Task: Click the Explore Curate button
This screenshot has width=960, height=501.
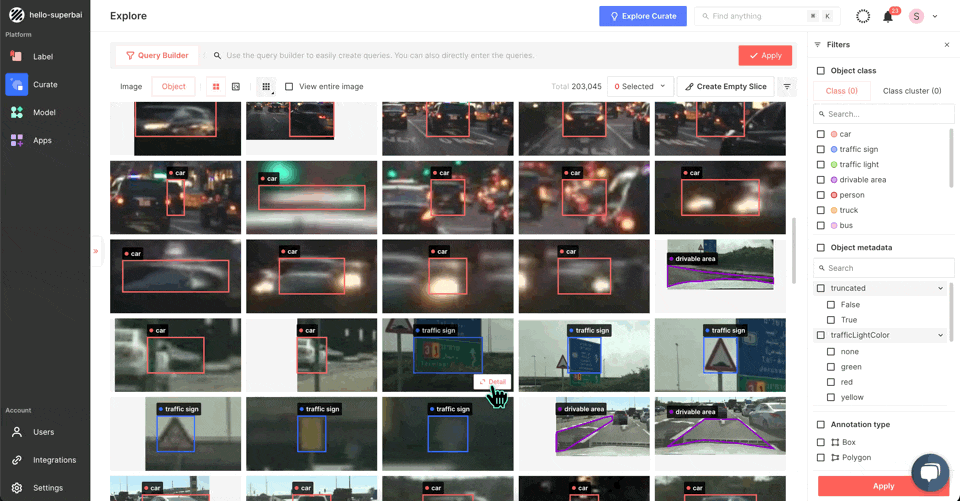Action: (643, 17)
